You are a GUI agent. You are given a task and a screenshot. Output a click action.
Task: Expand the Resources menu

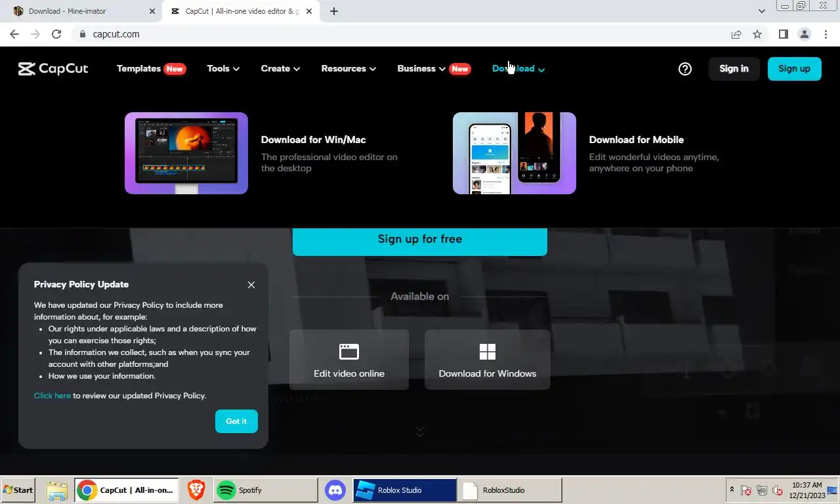coord(348,68)
